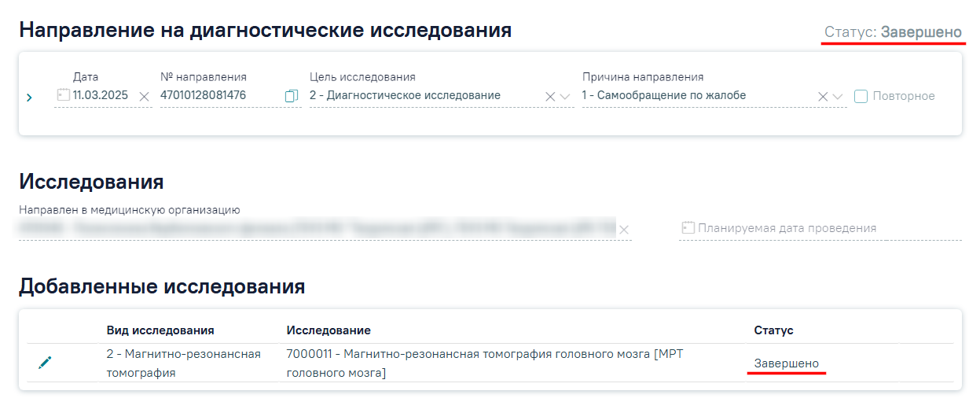
Task: Click the pencil edit icon for MRI row
Action: (45, 363)
